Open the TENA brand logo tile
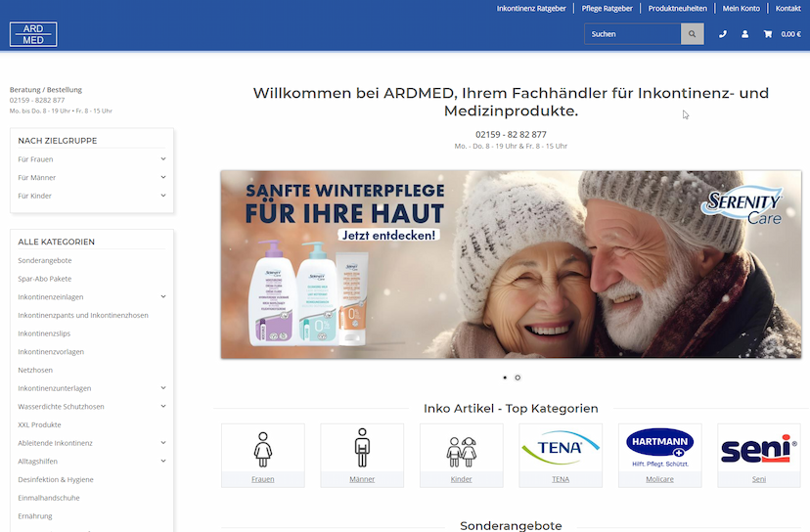The image size is (810, 532). [x=561, y=448]
